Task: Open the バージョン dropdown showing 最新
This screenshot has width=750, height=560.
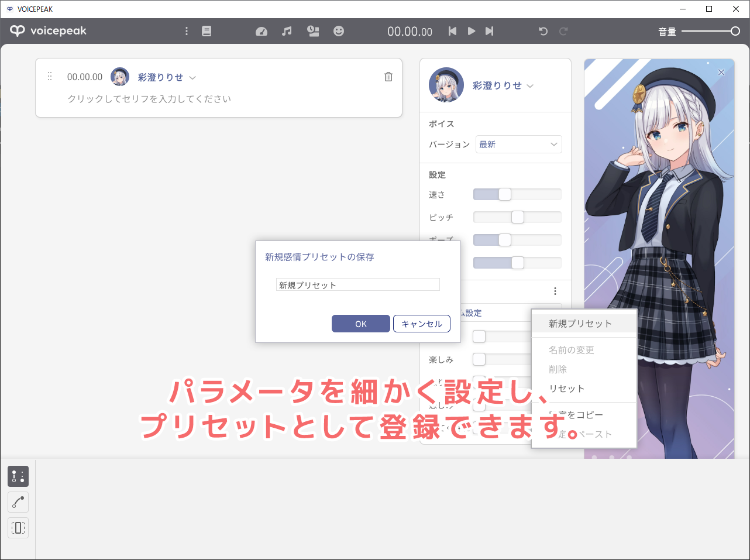Action: tap(518, 145)
